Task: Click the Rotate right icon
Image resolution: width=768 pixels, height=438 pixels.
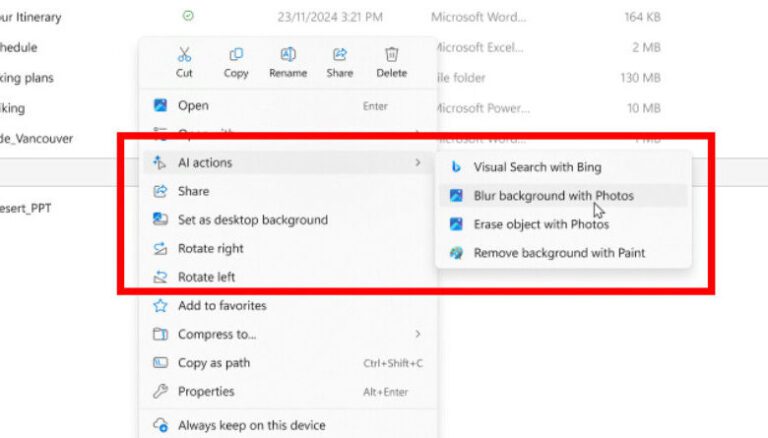Action: [x=160, y=248]
